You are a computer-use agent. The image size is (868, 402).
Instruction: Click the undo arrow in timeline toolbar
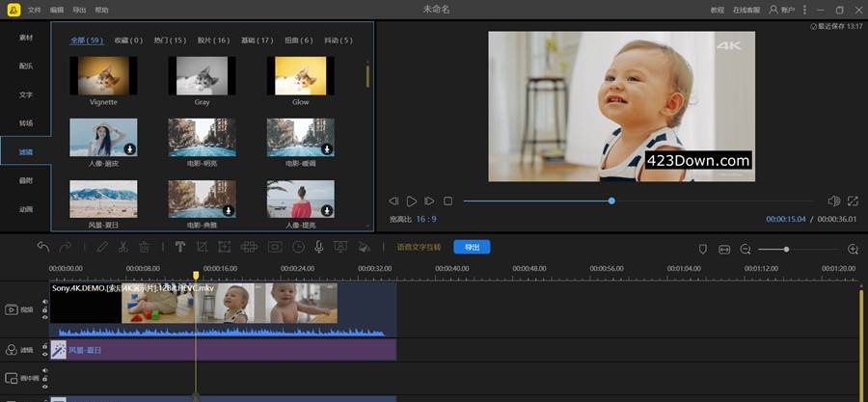(43, 247)
